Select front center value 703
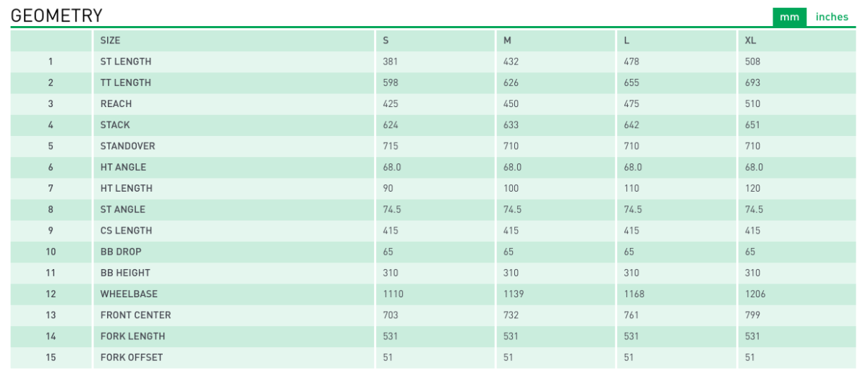The image size is (868, 379). pos(391,315)
